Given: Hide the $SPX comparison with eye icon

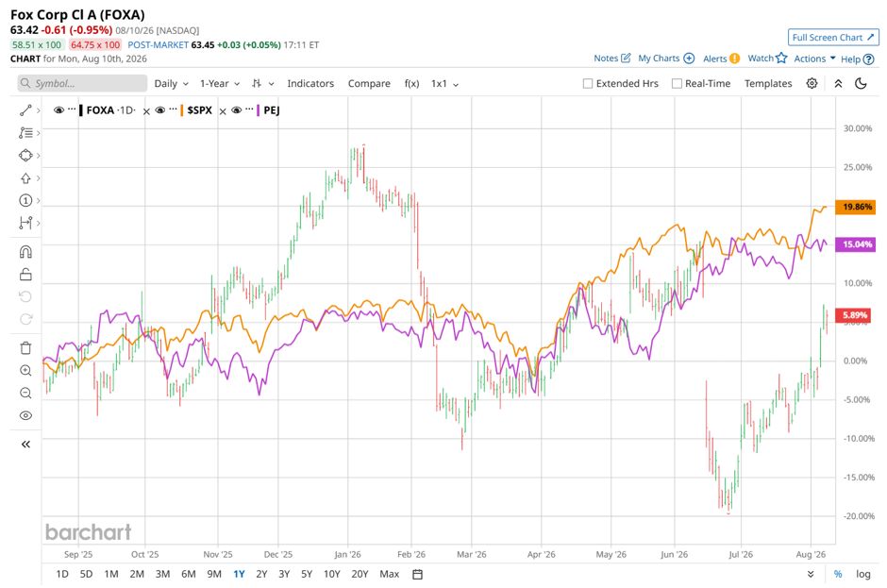Looking at the screenshot, I should coord(160,110).
